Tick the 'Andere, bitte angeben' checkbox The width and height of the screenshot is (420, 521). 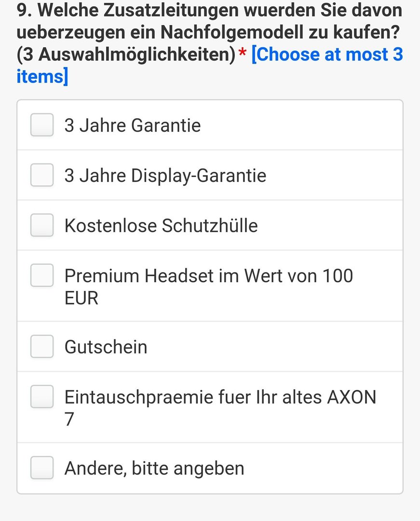click(42, 468)
